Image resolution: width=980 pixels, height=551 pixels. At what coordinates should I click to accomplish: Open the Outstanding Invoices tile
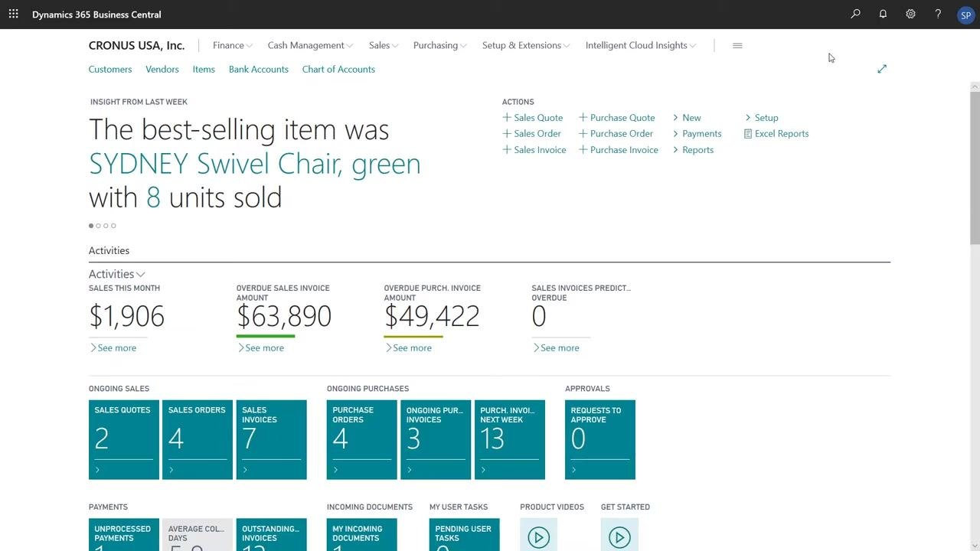(272, 535)
